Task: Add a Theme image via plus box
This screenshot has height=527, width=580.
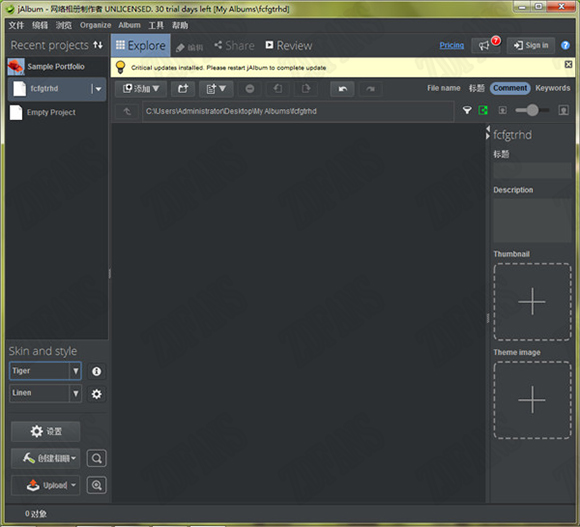Action: point(532,400)
